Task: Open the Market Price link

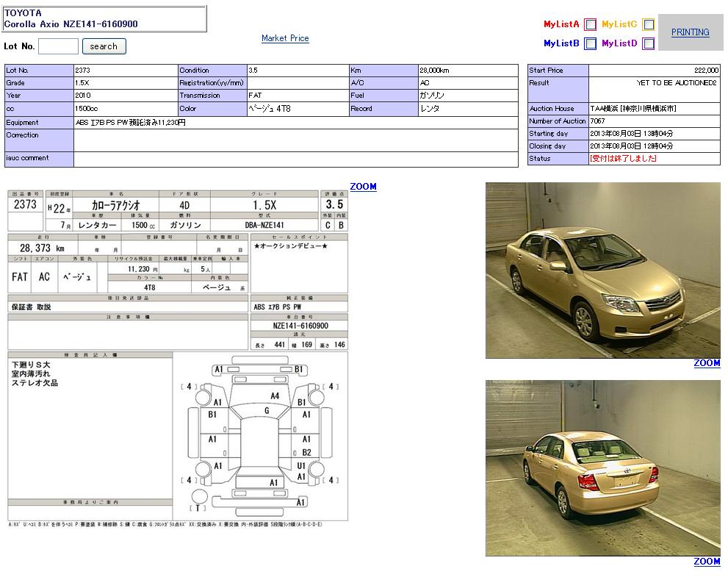Action: 285,38
